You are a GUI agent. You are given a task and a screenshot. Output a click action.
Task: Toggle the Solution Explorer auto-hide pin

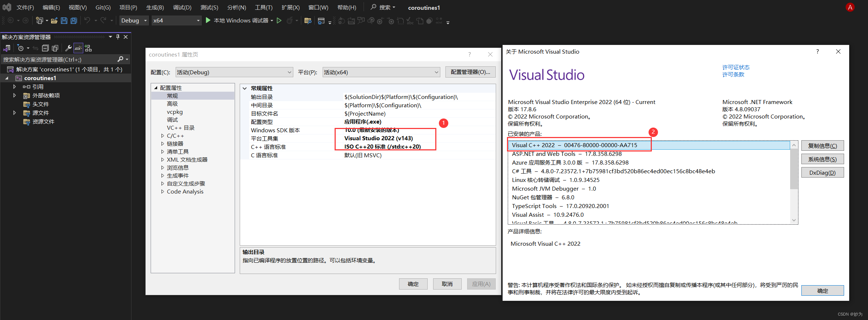(118, 37)
